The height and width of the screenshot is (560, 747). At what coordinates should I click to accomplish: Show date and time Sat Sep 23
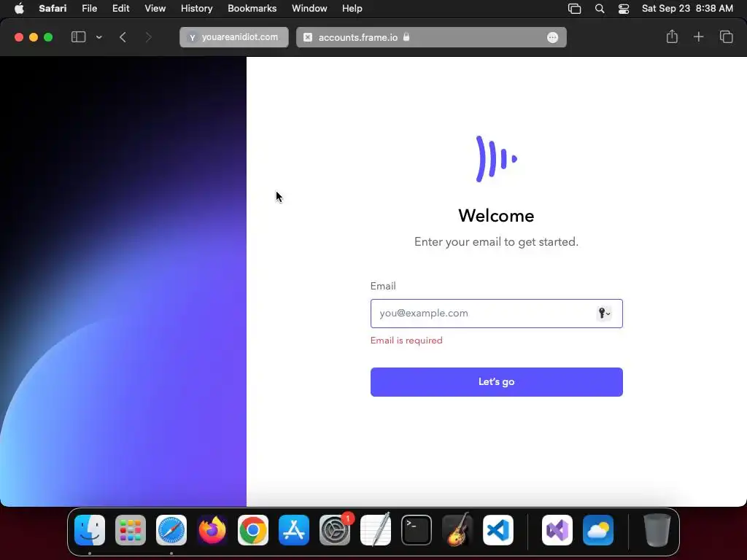[687, 9]
